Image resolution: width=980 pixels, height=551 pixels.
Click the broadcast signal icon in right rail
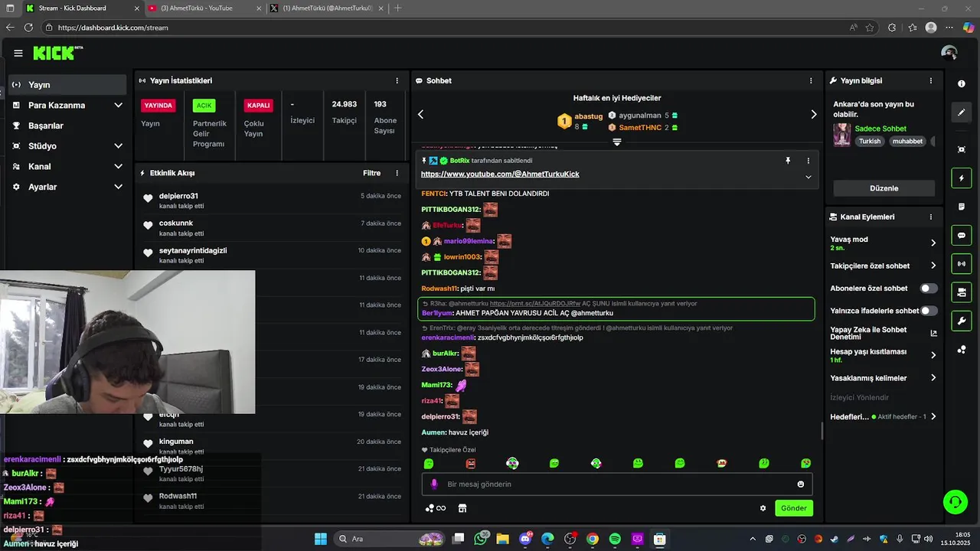tap(962, 264)
